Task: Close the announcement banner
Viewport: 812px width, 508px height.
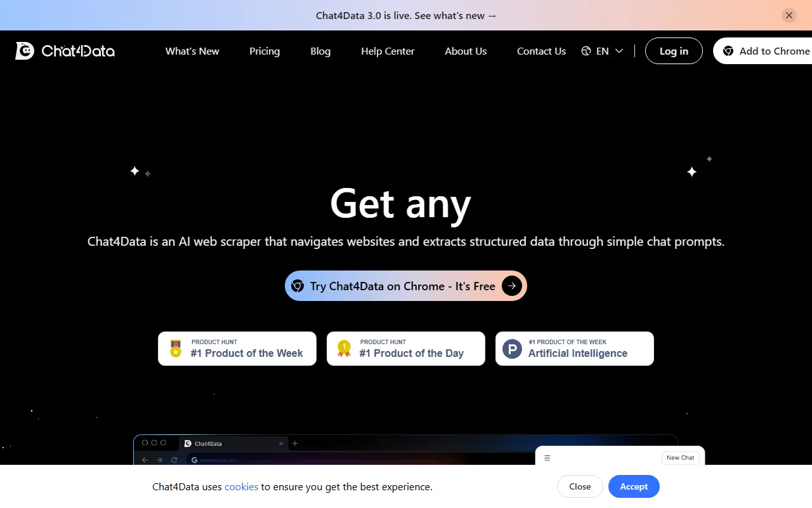Action: (x=789, y=15)
